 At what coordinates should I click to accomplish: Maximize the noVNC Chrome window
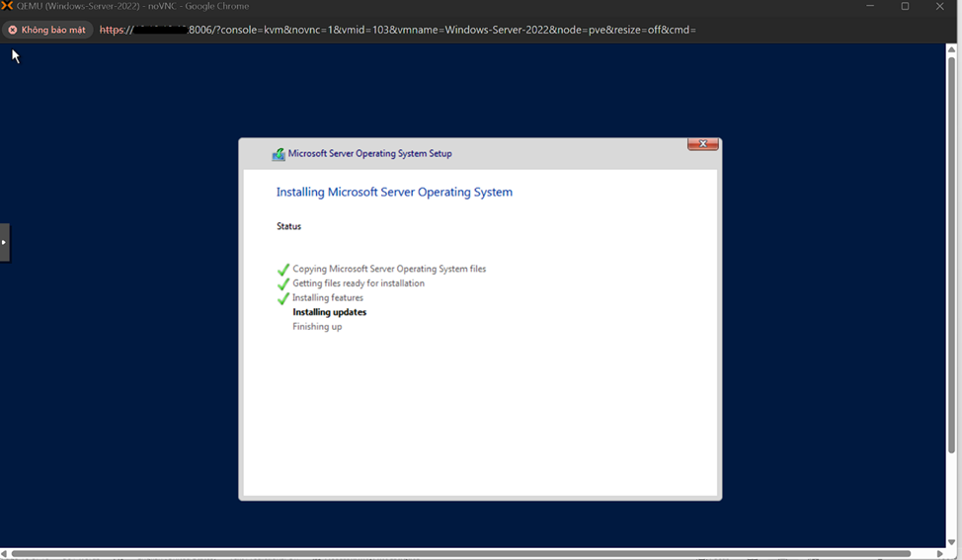(905, 7)
